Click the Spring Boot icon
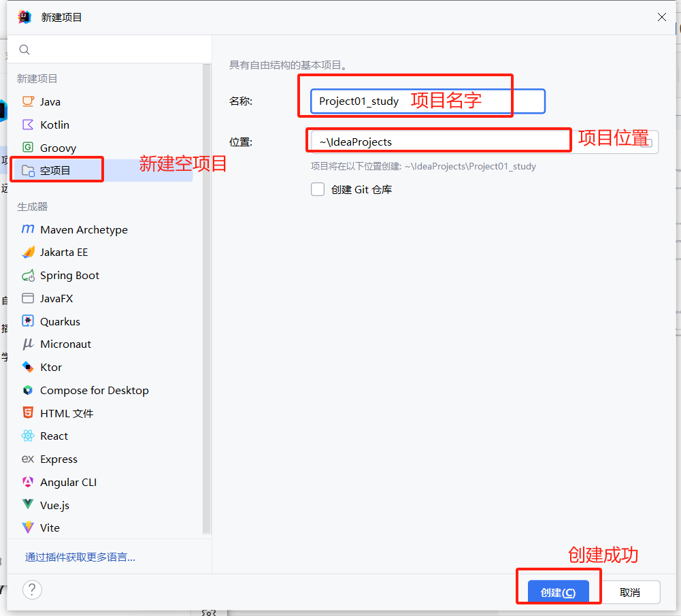Image resolution: width=681 pixels, height=616 pixels. pyautogui.click(x=28, y=276)
